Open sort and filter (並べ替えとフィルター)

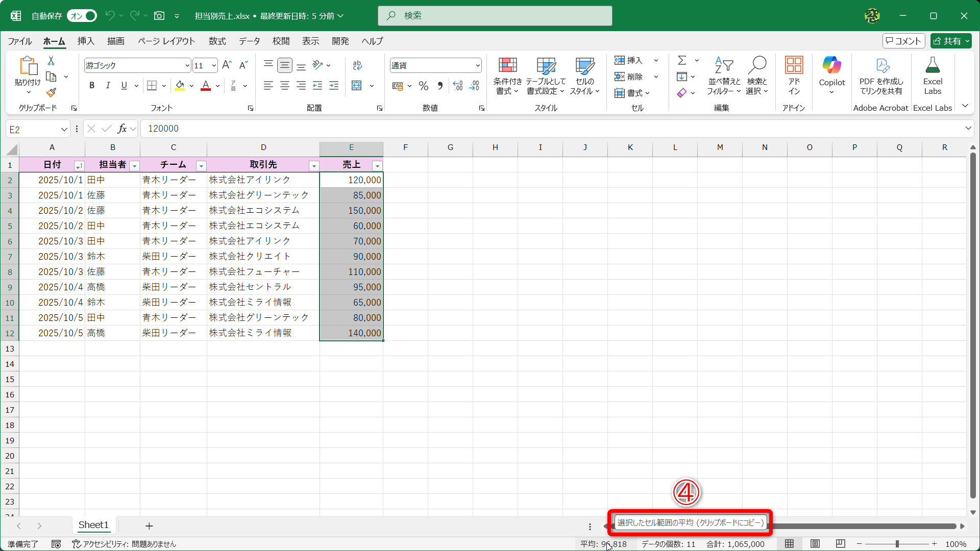[x=723, y=76]
